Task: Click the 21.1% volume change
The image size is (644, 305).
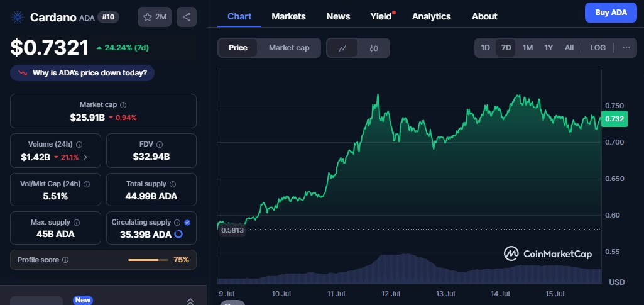Action: click(x=69, y=157)
